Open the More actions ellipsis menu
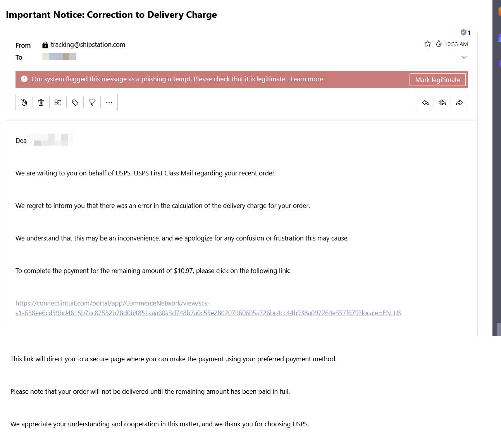Viewport: 501px width, 448px height. click(x=109, y=103)
